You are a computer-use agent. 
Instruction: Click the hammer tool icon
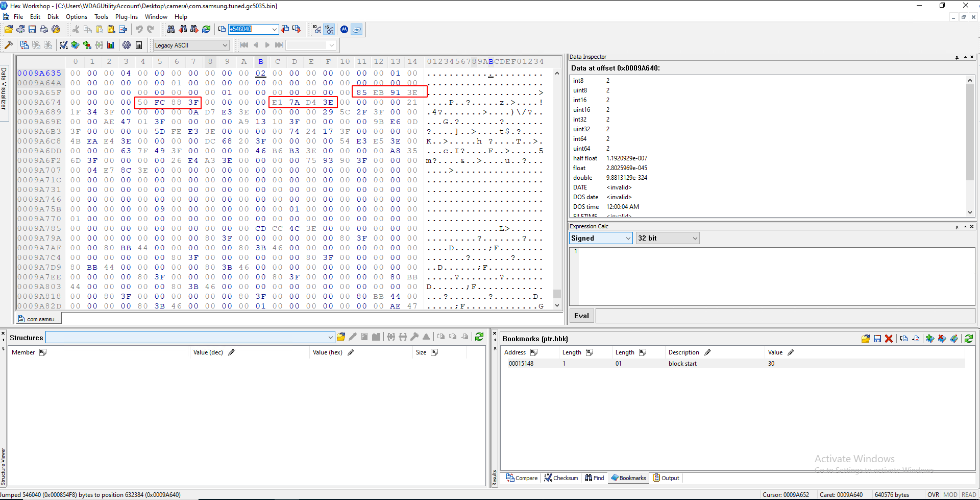click(9, 45)
